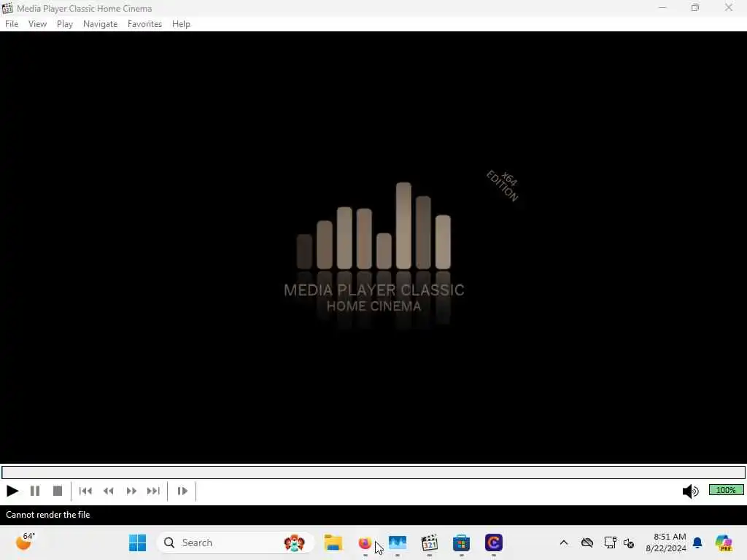Open File Explorer from the taskbar
747x560 pixels.
(x=333, y=542)
